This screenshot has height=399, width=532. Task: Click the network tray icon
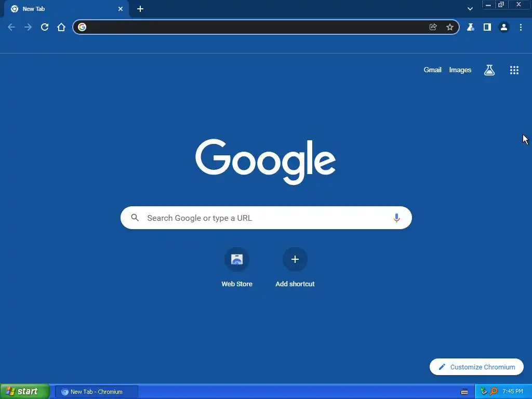tap(484, 392)
